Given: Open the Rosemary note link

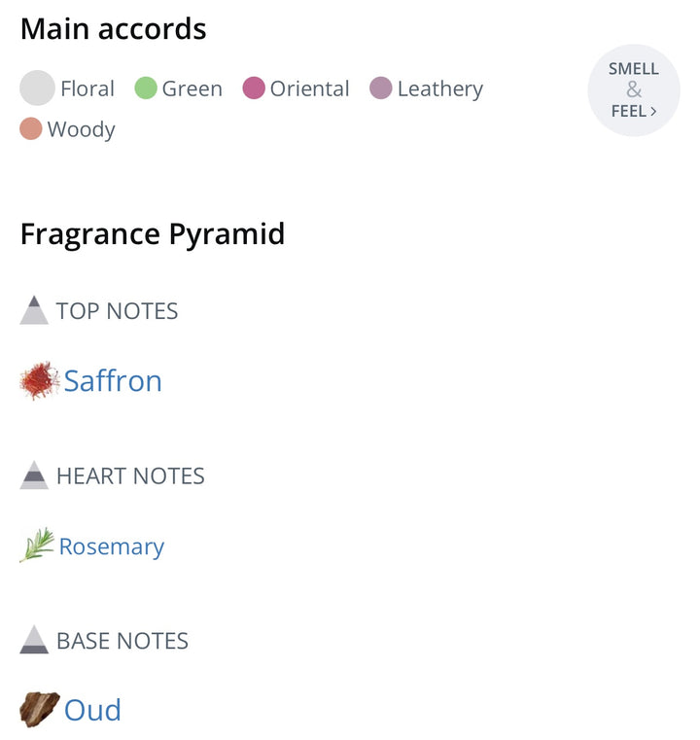Looking at the screenshot, I should pos(111,546).
